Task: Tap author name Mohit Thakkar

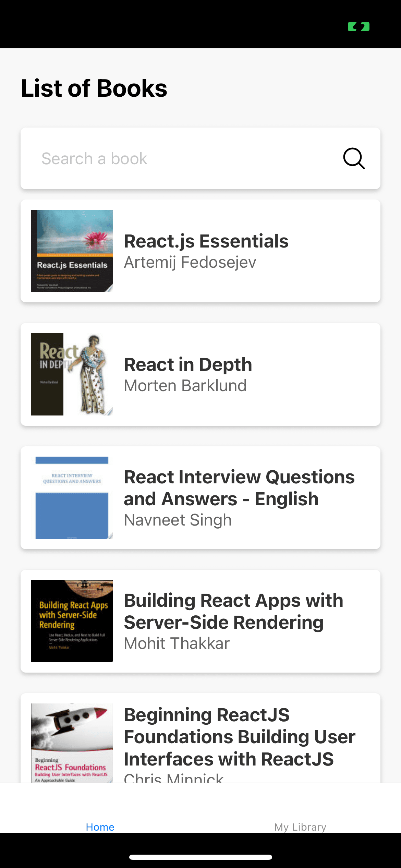Action: [x=177, y=643]
